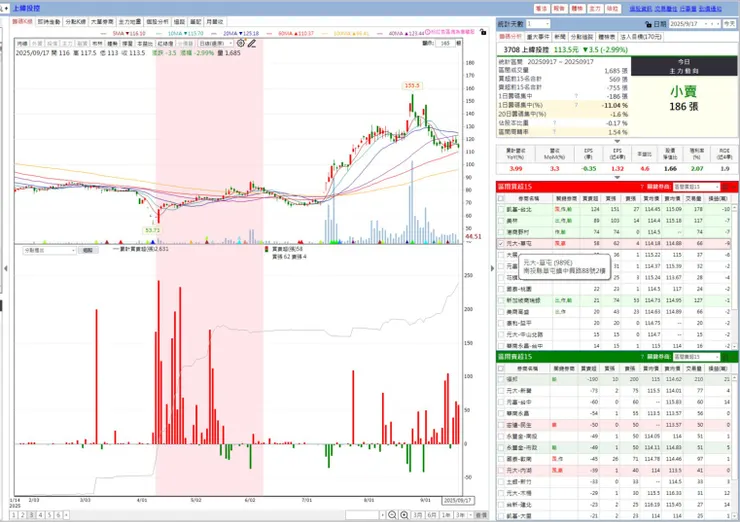Image resolution: width=740 pixels, height=522 pixels.
Task: Toggle the 撐壓 indicator button
Action: [x=127, y=43]
